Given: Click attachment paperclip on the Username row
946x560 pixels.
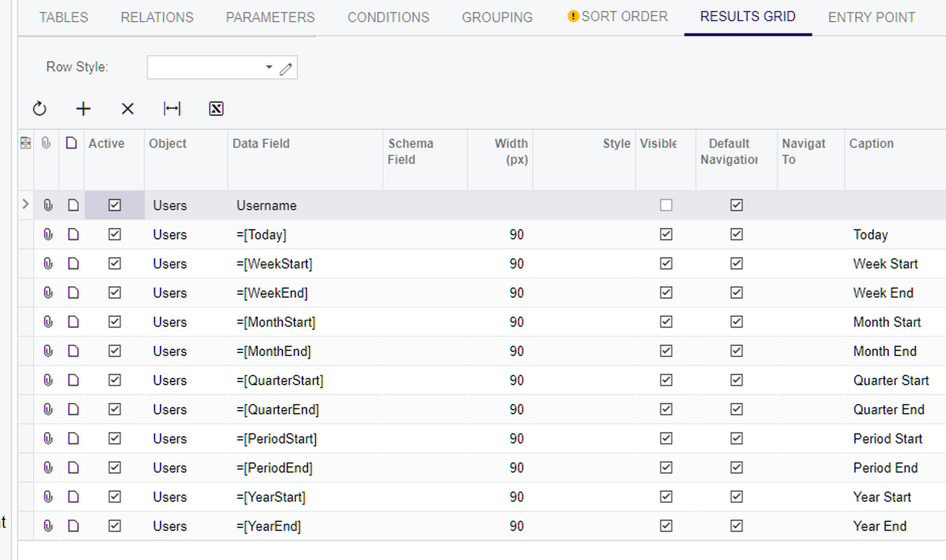Looking at the screenshot, I should coord(48,205).
